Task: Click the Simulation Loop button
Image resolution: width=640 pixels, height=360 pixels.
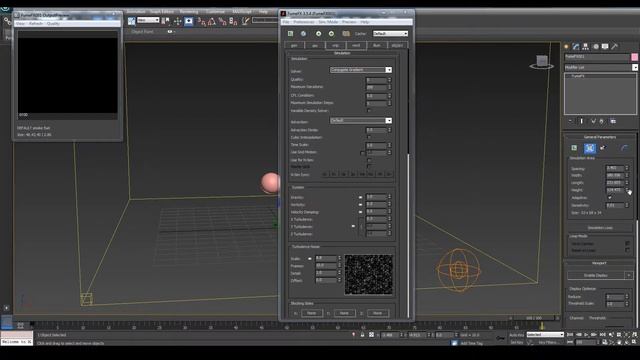Action: (x=600, y=228)
